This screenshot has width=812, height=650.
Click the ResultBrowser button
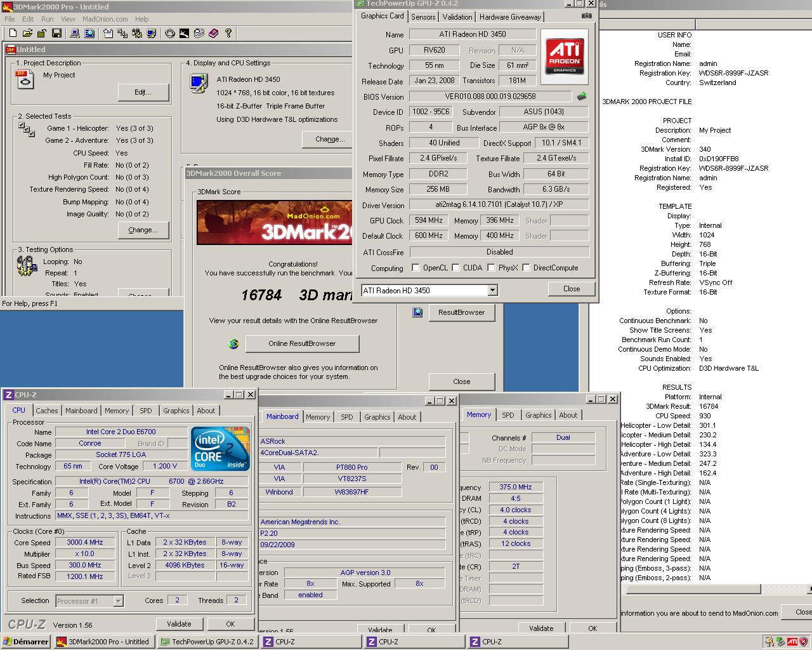point(461,312)
